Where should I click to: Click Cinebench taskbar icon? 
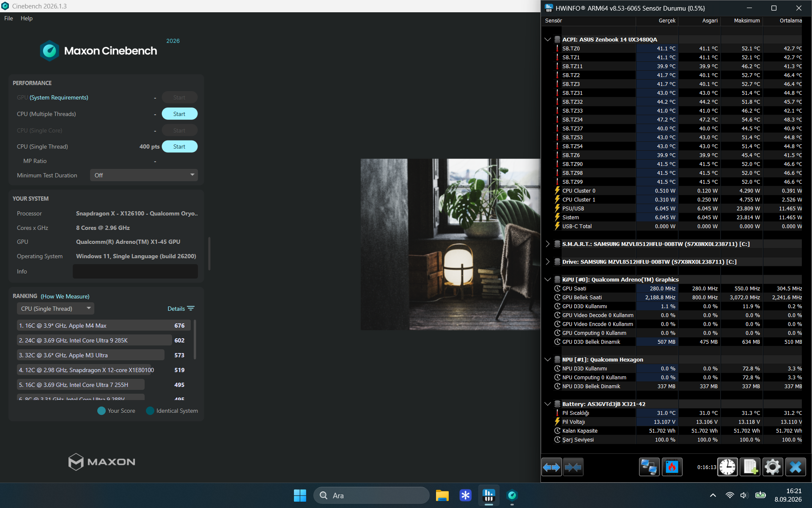[x=512, y=495]
